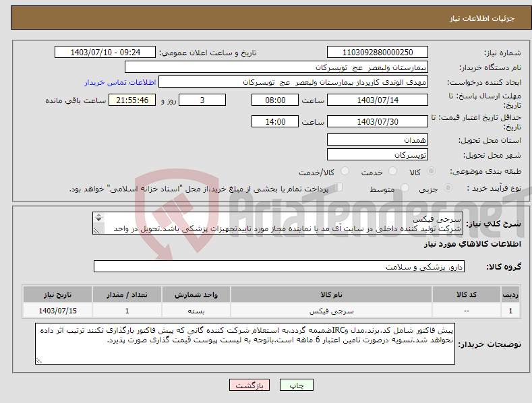Click the نام دستگاه خریدار field
This screenshot has height=403, width=532.
point(276,67)
